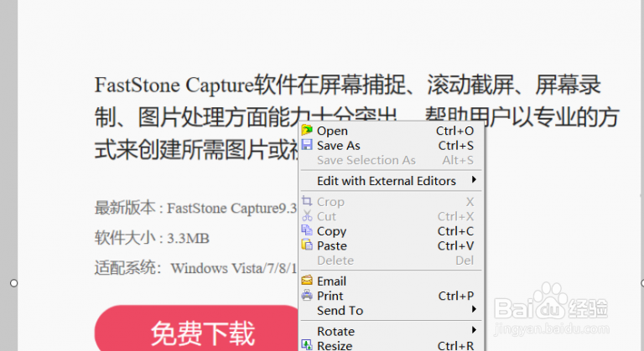Image resolution: width=644 pixels, height=351 pixels.
Task: Click the Ctrl+P shortcut label
Action: [456, 296]
